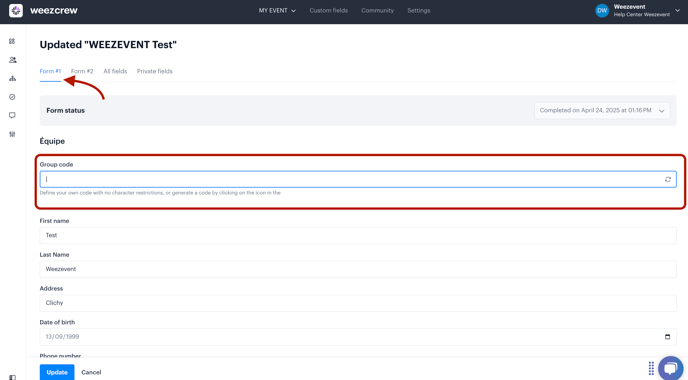Click the Équipe section heading
The height and width of the screenshot is (380, 688).
coord(52,141)
